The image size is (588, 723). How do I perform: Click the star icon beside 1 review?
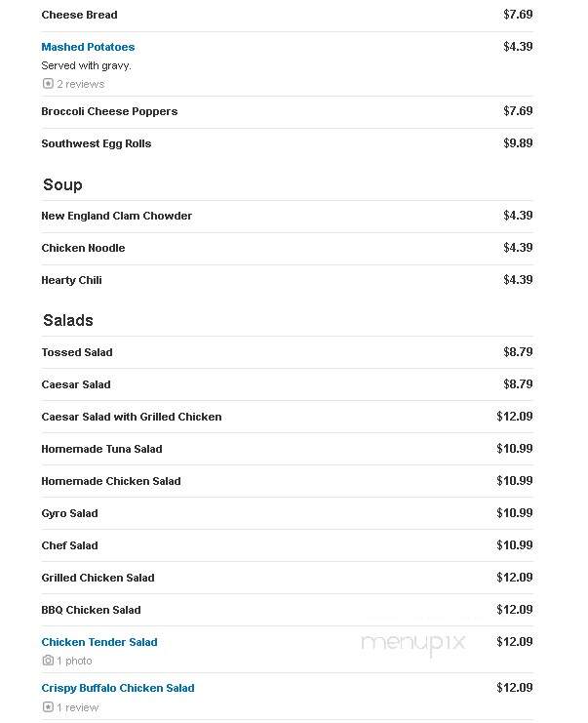click(48, 706)
